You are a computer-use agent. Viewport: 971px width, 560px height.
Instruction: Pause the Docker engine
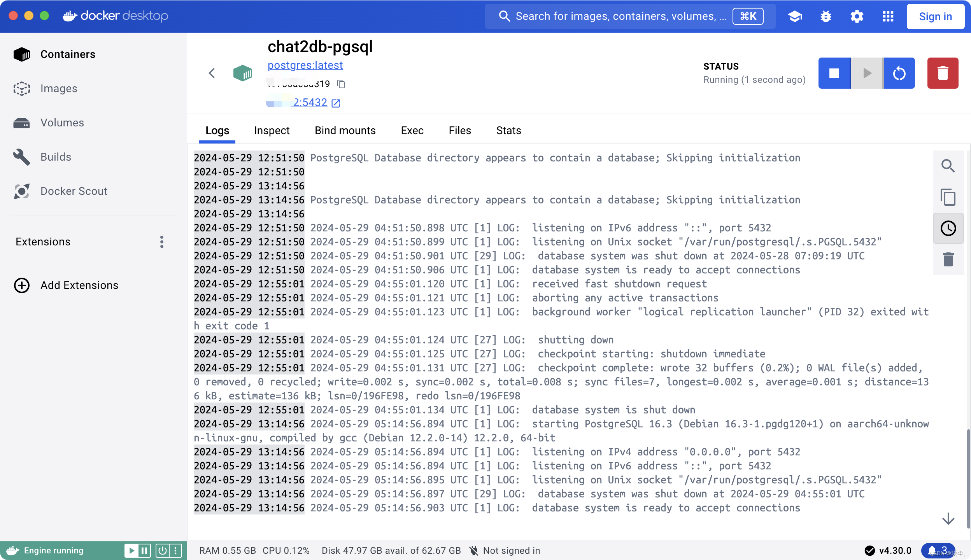144,551
